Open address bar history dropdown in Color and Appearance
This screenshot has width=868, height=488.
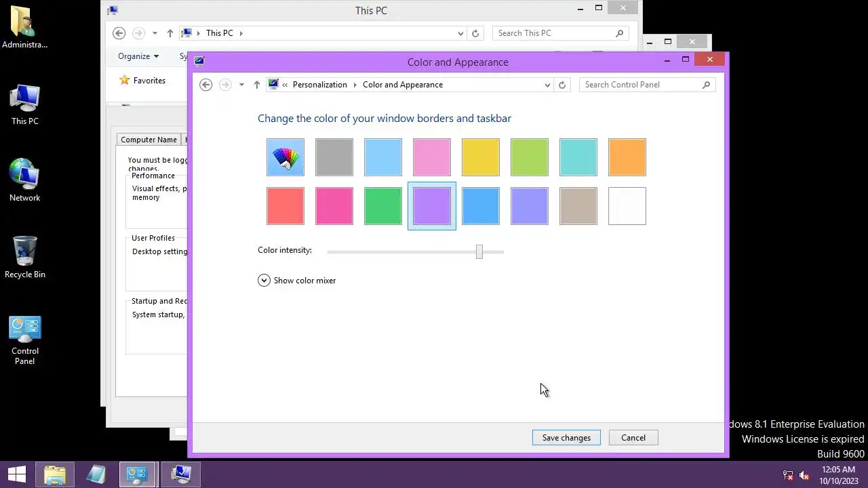[547, 85]
